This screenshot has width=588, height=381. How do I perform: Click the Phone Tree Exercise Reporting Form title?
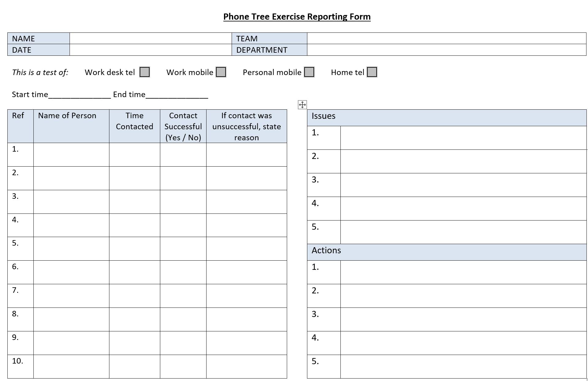coord(297,17)
